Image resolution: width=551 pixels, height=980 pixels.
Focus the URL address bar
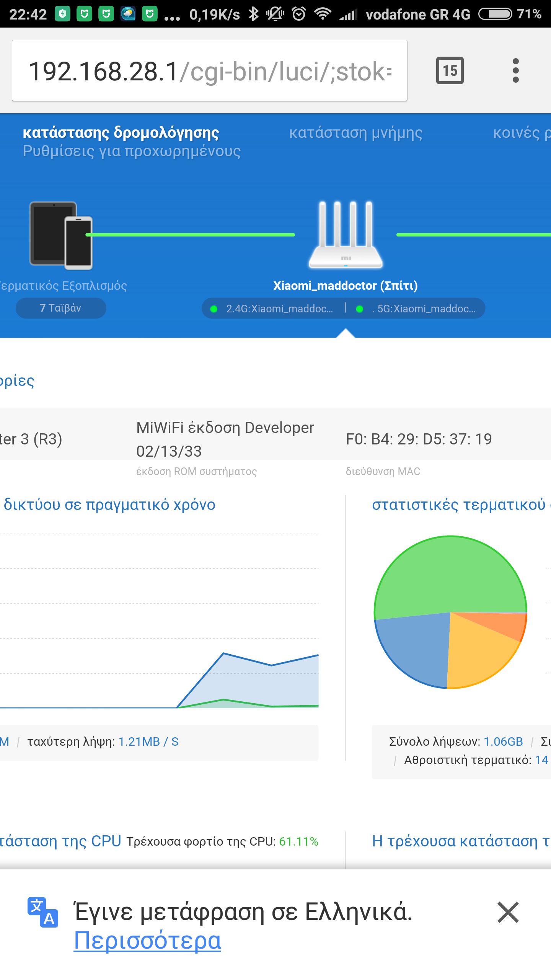210,71
